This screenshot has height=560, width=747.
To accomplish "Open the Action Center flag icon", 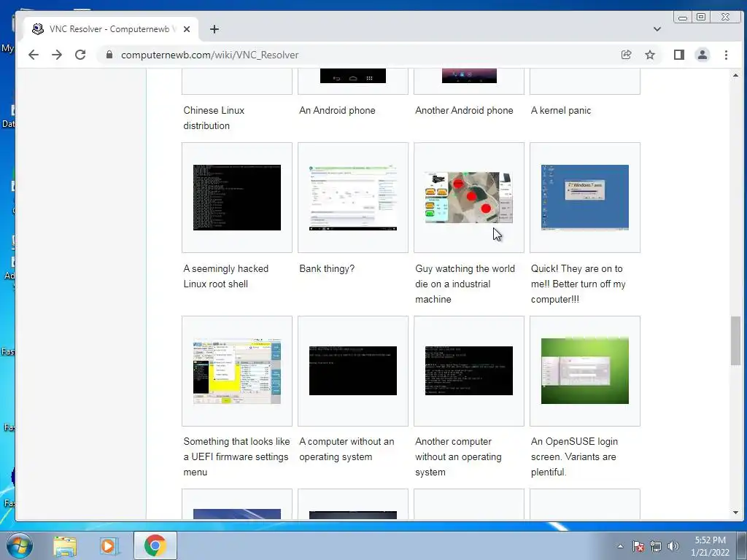I will [x=638, y=546].
